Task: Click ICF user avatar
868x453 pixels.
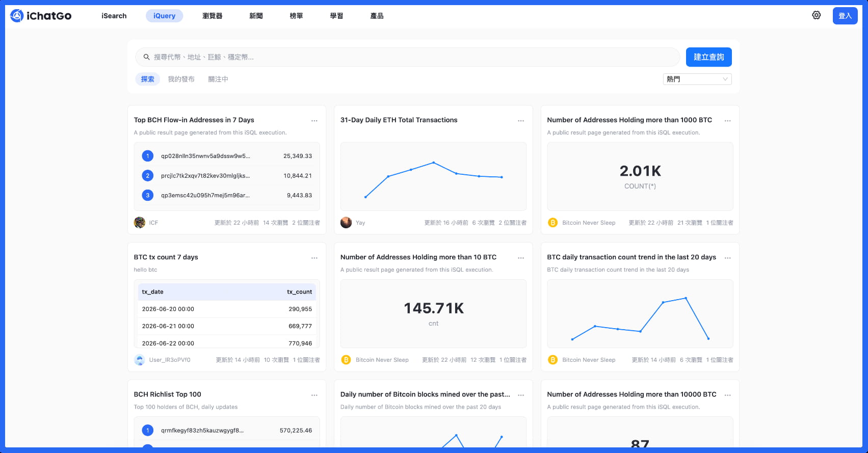Action: coord(140,223)
